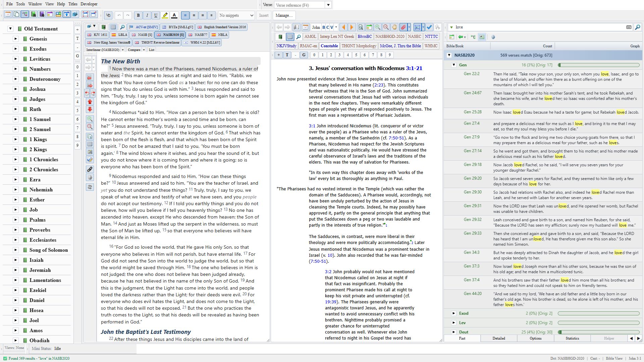Viewport: 644px width, 362px height.
Task: Open search options gear in search panel
Action: point(493,37)
